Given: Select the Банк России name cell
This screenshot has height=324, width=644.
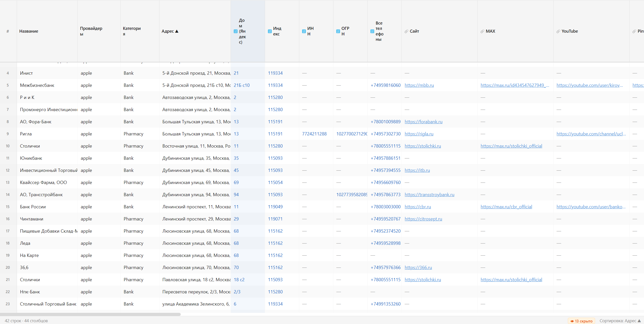Looking at the screenshot, I should 47,207.
